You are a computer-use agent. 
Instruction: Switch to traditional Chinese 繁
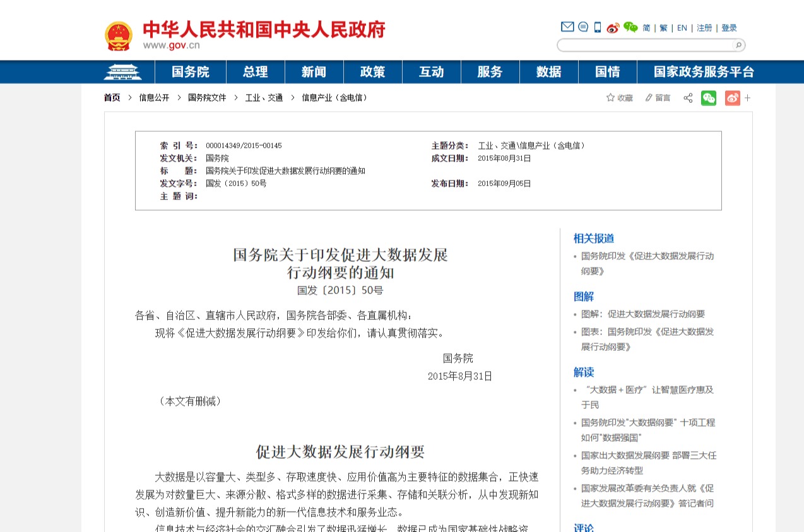[664, 28]
